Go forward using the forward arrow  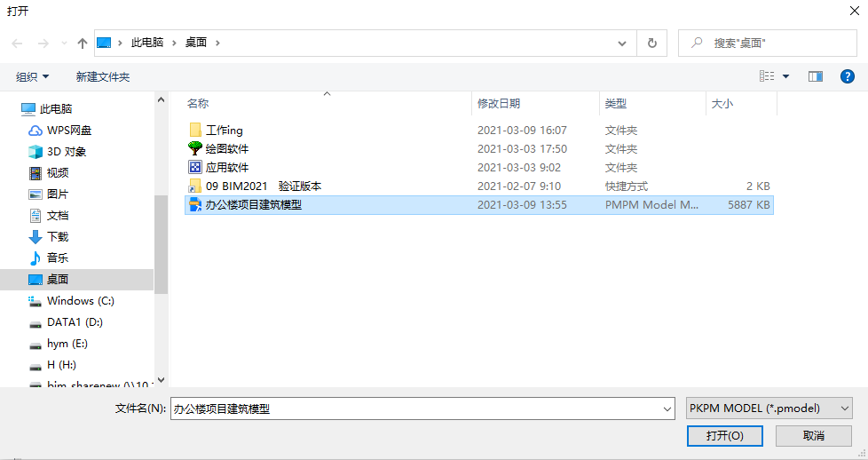coord(43,44)
